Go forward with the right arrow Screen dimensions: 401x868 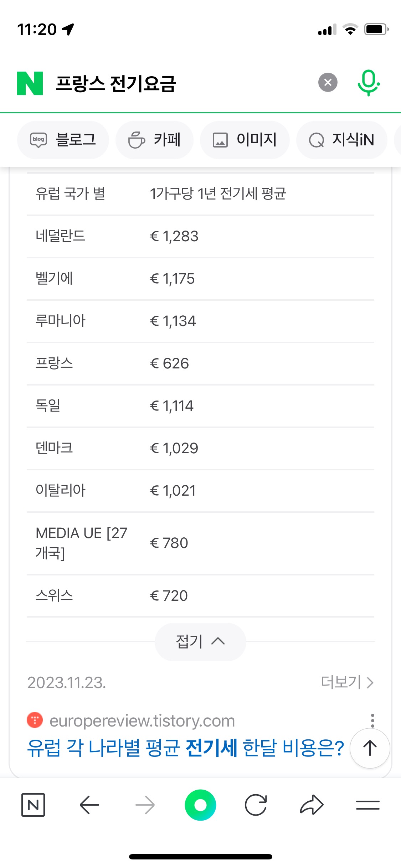pos(145,805)
